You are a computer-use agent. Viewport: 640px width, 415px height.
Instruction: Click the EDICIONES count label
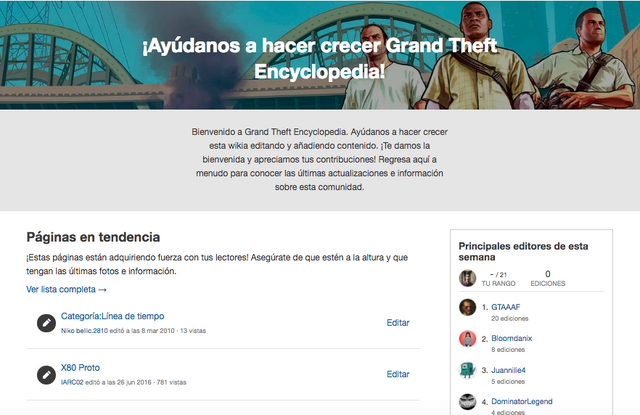(548, 284)
